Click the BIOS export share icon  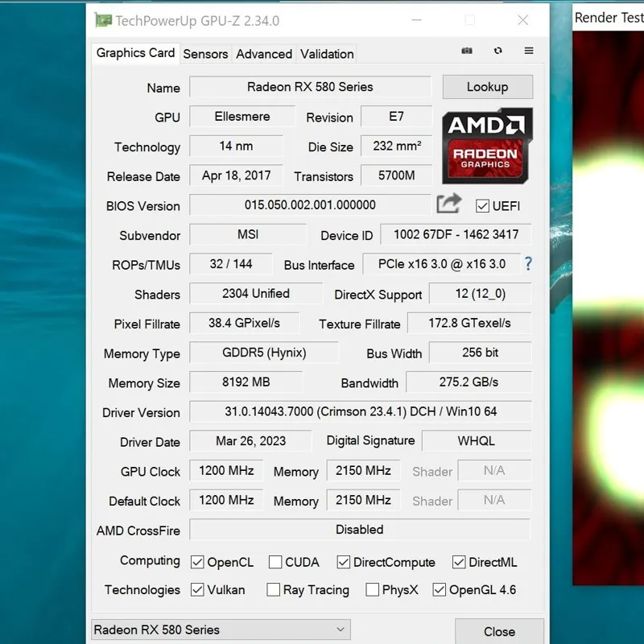(x=448, y=204)
